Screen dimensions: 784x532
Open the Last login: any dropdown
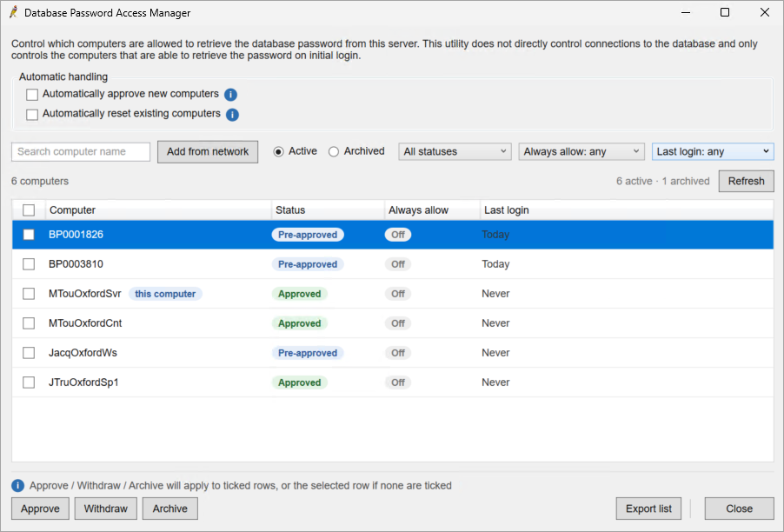[x=713, y=151]
